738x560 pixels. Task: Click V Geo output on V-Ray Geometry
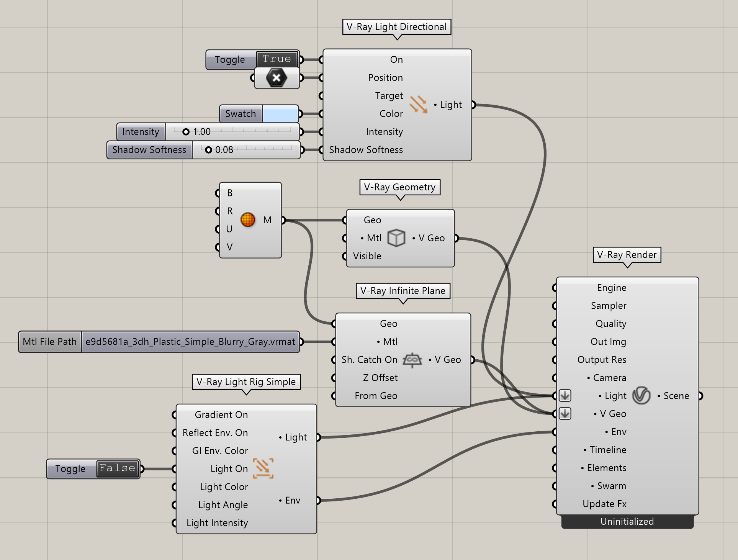(429, 238)
